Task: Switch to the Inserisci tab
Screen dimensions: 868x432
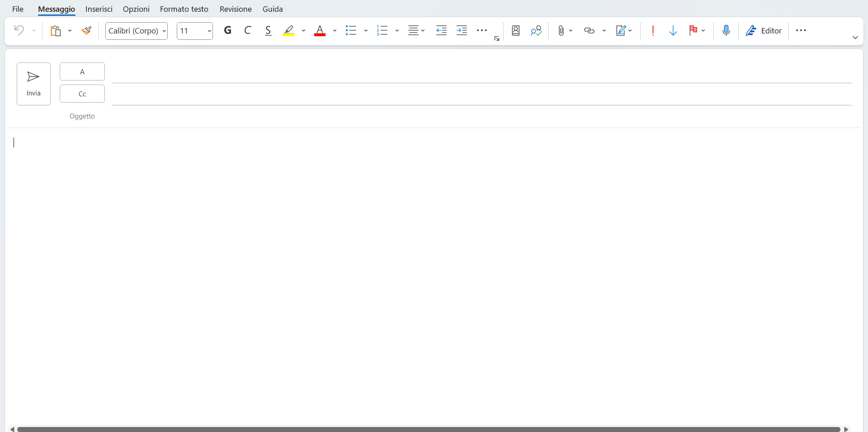Action: [x=99, y=9]
